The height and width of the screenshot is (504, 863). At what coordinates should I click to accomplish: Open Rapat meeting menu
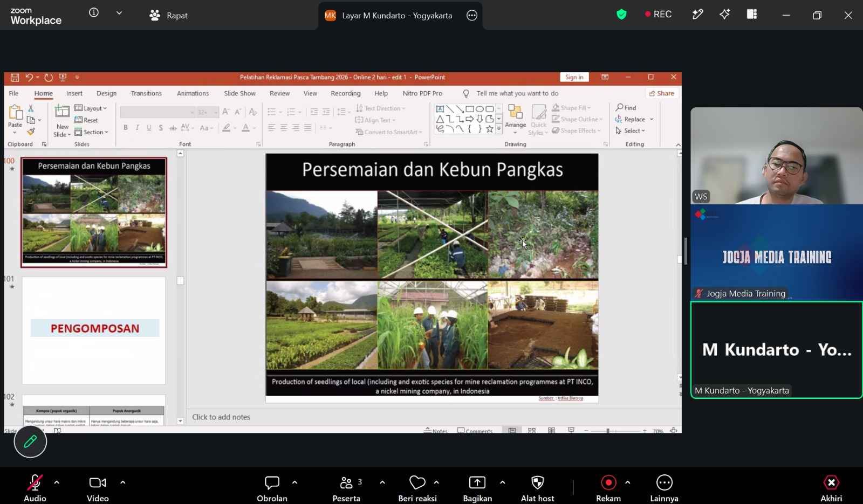coord(168,16)
